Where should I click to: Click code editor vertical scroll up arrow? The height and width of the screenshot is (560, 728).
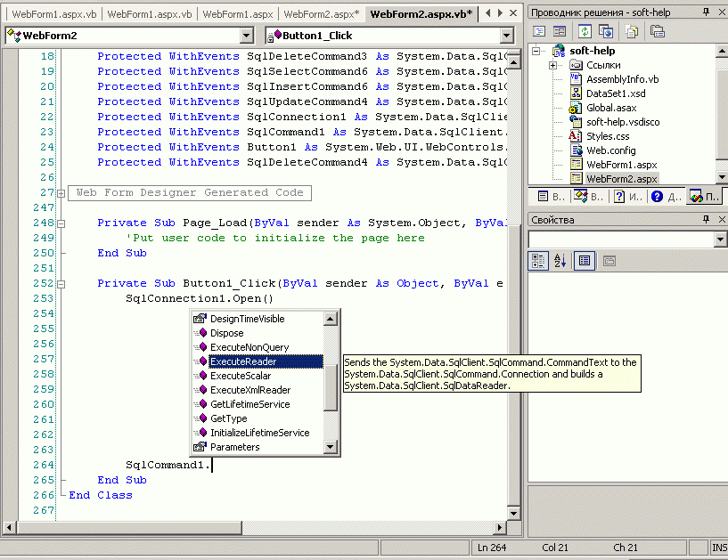[x=513, y=61]
